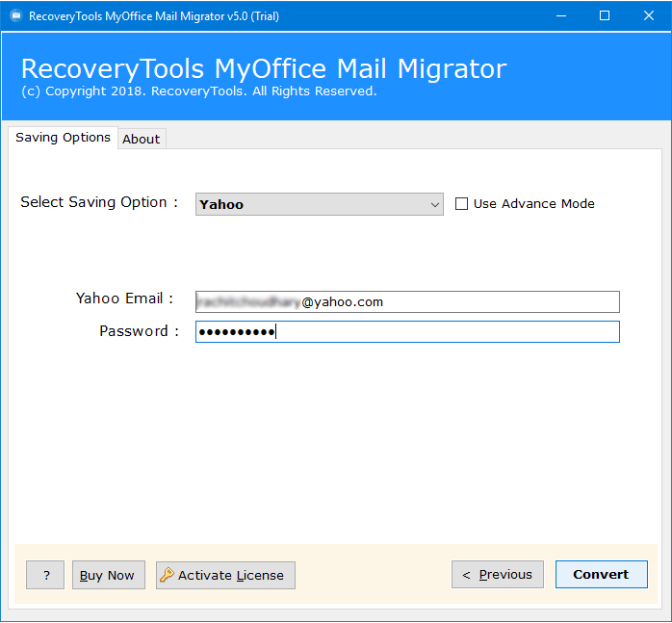Open the About tab

coord(142,139)
